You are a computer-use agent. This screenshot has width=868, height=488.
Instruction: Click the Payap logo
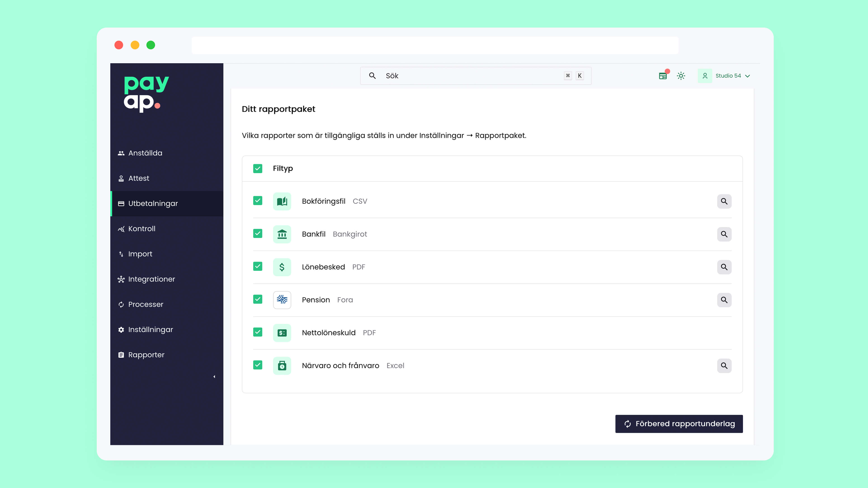146,94
